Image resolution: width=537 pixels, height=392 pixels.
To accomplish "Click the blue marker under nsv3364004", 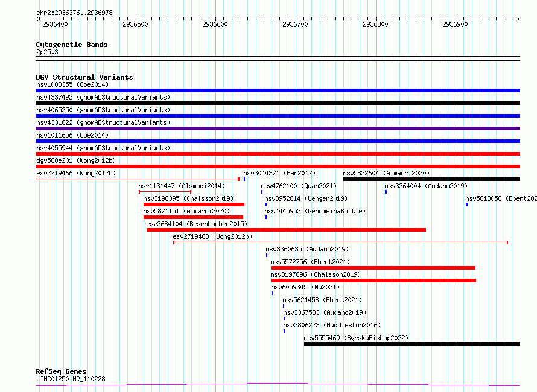I will point(386,192).
